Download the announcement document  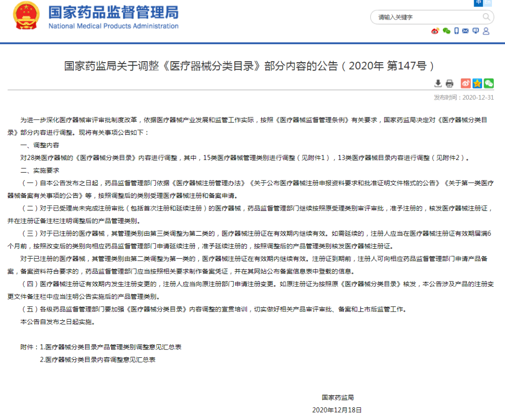(x=438, y=83)
